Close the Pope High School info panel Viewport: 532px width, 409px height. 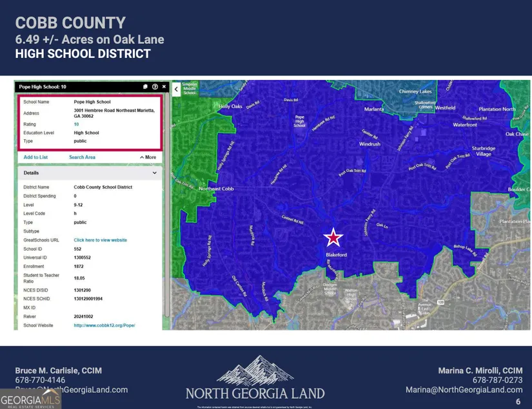[164, 86]
